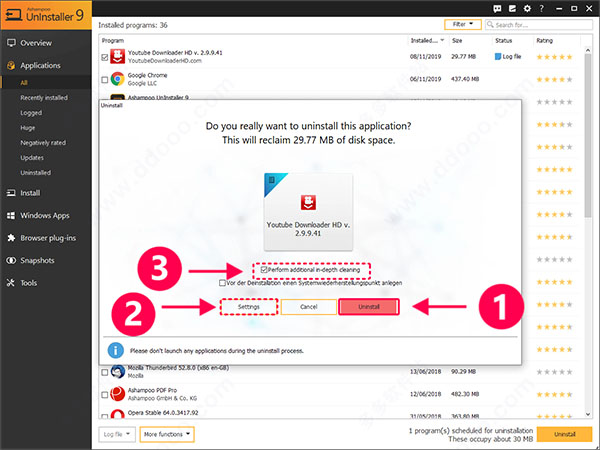Screen dimensions: 600x450
Task: Click the Ashampoo PDF Pro icon
Action: click(117, 394)
